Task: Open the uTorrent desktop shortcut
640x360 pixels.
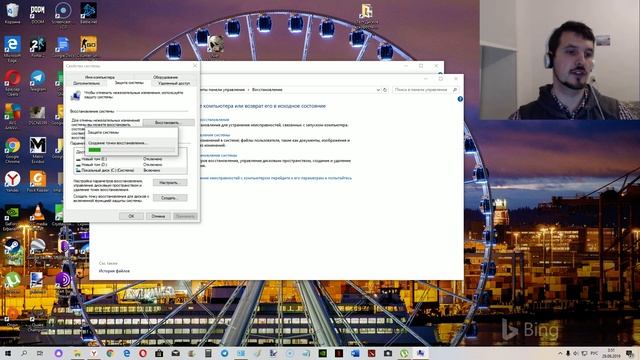Action: pyautogui.click(x=12, y=283)
